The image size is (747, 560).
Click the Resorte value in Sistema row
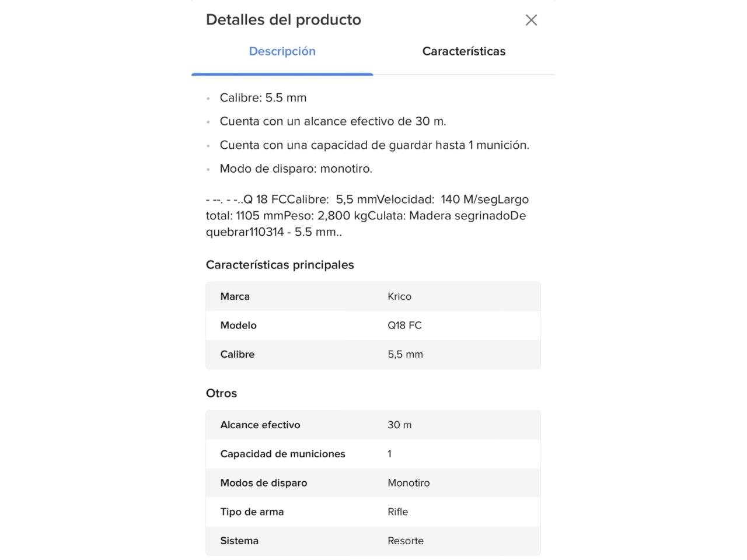pos(406,541)
